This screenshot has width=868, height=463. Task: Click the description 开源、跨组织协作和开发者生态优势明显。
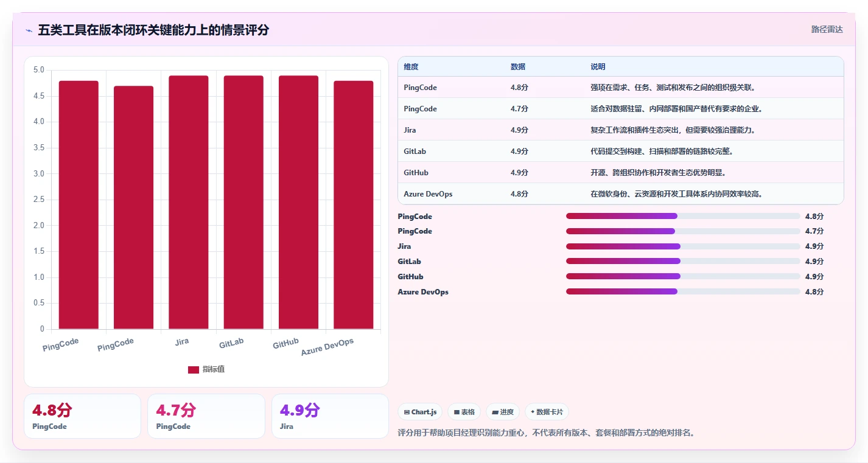point(659,173)
